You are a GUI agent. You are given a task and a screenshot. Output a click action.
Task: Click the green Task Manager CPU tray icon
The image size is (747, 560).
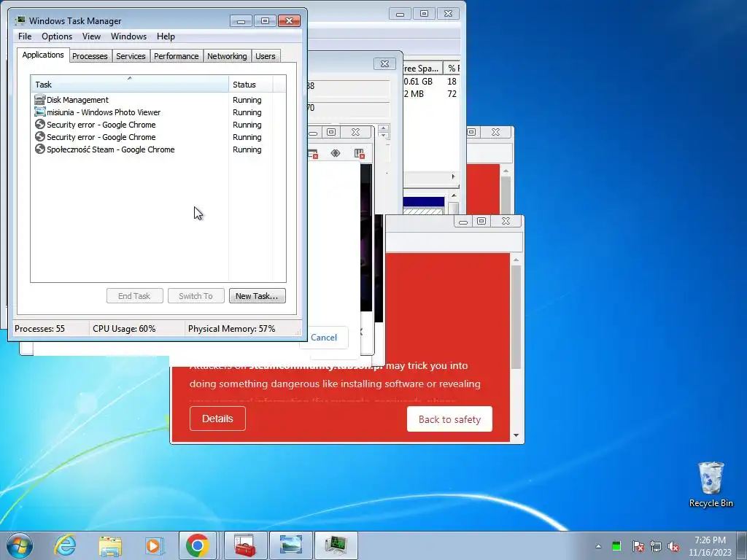pos(616,546)
